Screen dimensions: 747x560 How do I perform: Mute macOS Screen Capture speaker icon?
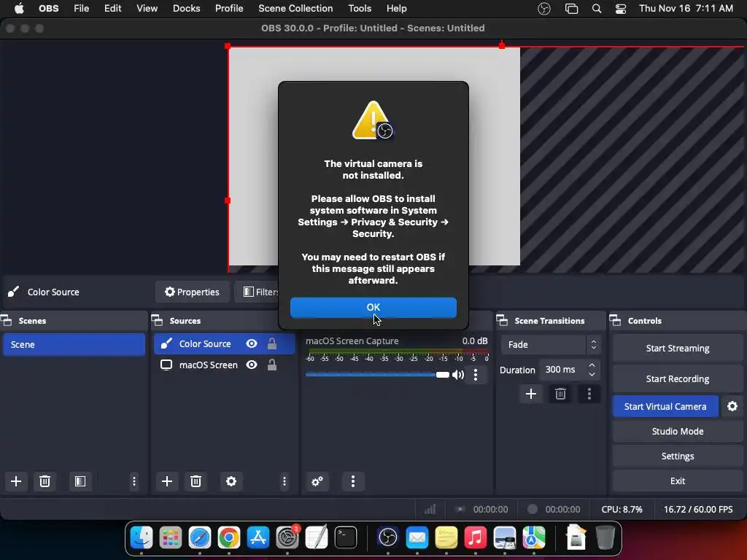(458, 375)
